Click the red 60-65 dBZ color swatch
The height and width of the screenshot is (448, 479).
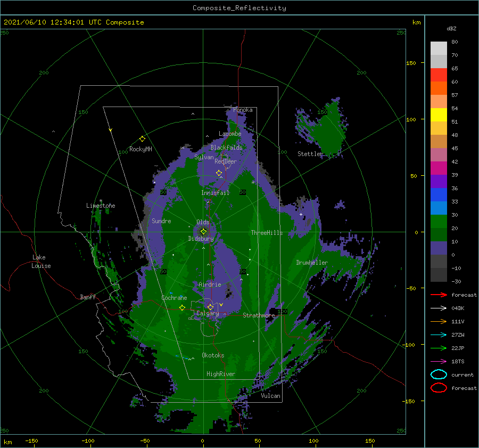[439, 75]
